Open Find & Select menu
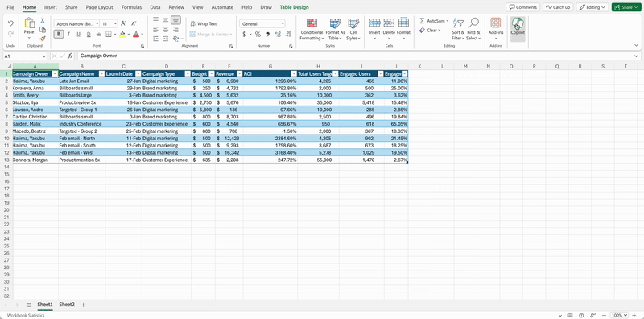Screen dimensions: 644x319 [473, 29]
